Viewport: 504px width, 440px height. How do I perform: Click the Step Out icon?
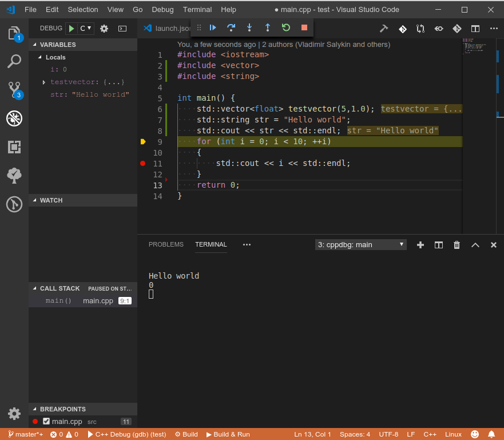(268, 27)
